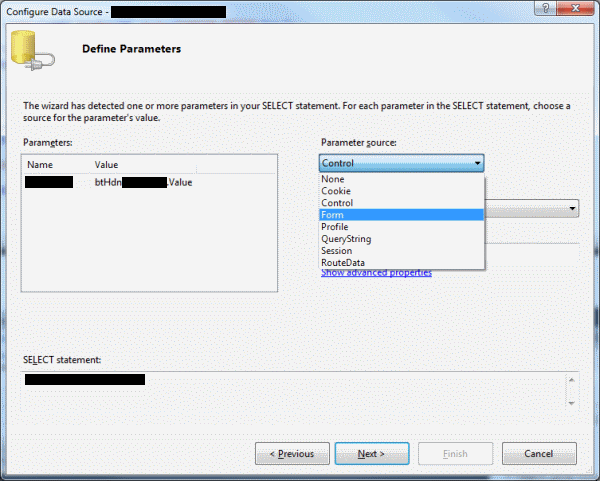The image size is (600, 481).
Task: Select QueryString from the list
Action: [x=345, y=239]
